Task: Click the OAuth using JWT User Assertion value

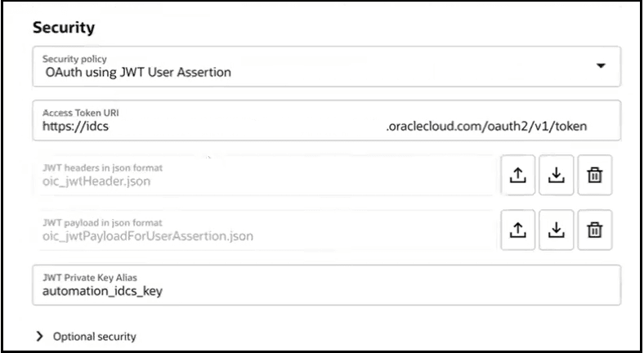Action: (138, 72)
